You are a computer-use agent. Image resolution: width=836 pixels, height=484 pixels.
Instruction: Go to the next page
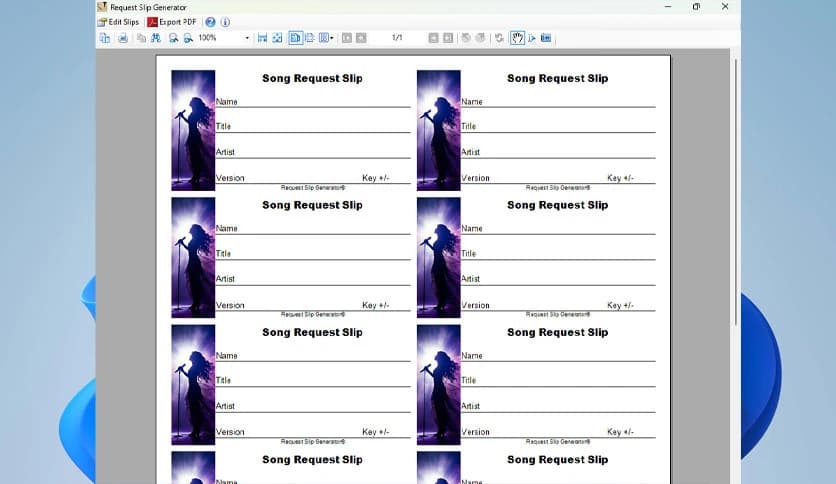coord(433,38)
